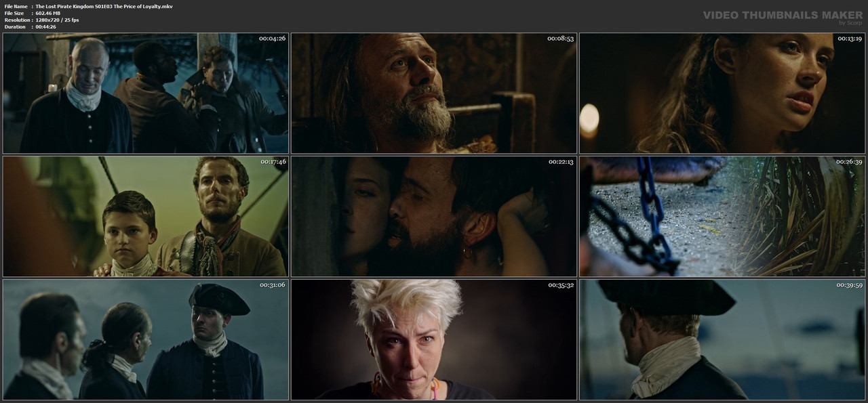The image size is (868, 403).
Task: Click the File Name field label
Action: [x=16, y=6]
